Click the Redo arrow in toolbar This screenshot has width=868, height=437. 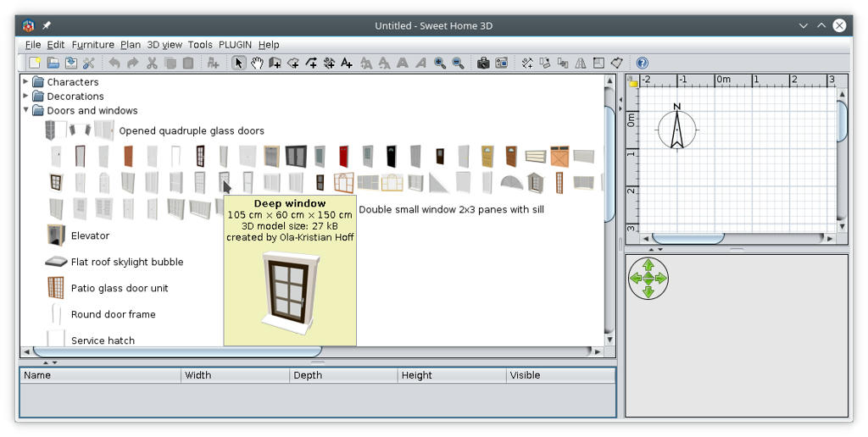coord(133,63)
